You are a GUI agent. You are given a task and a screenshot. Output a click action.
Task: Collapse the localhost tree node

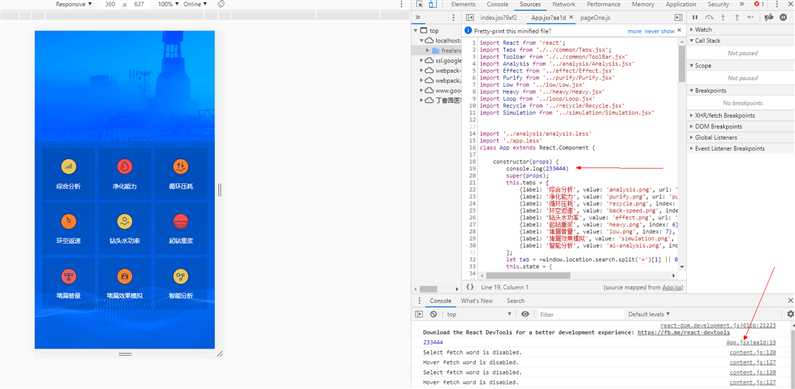click(422, 41)
